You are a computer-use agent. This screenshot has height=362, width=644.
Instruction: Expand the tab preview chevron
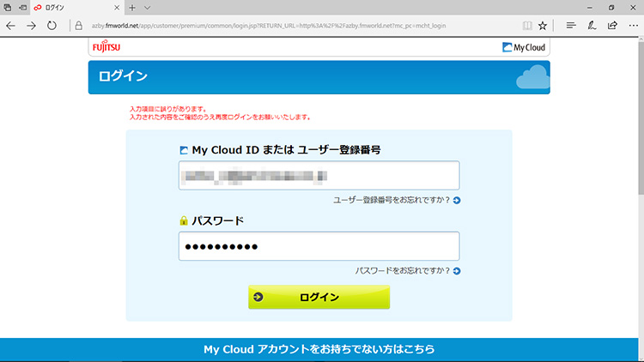click(147, 7)
